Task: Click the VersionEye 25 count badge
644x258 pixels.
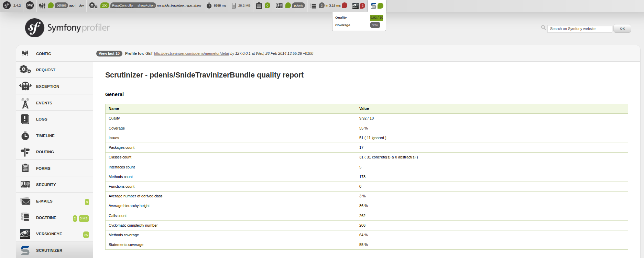Action: click(86, 235)
